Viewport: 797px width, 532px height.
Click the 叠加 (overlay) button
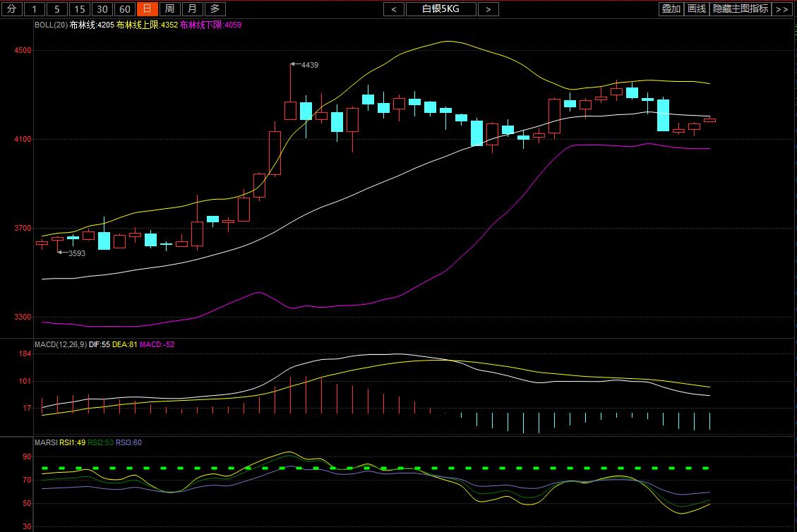[671, 9]
